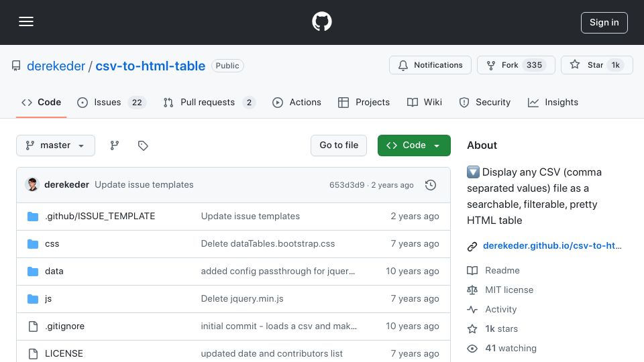The image size is (644, 362).
Task: View branches via the branch icon
Action: tap(115, 145)
